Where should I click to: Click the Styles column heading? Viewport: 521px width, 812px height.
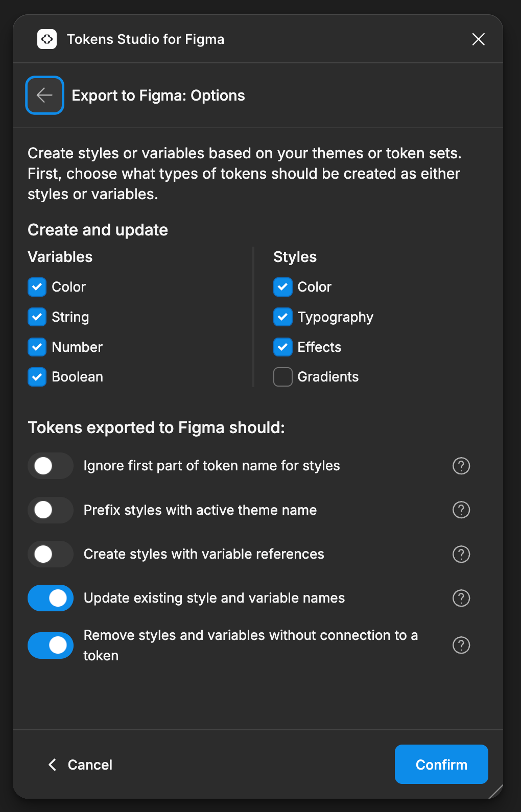pyautogui.click(x=295, y=257)
